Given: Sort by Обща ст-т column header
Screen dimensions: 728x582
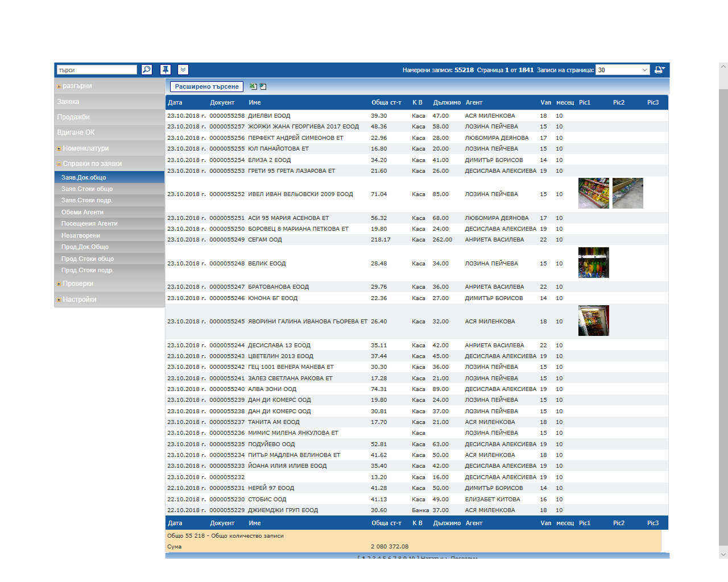Looking at the screenshot, I should [386, 102].
